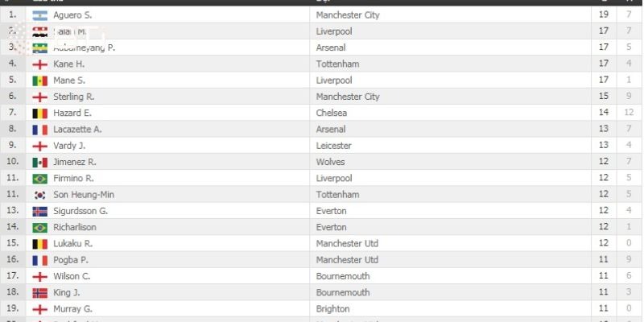Click the France flag next to Pogba P.
This screenshot has width=644, height=322.
click(x=39, y=260)
